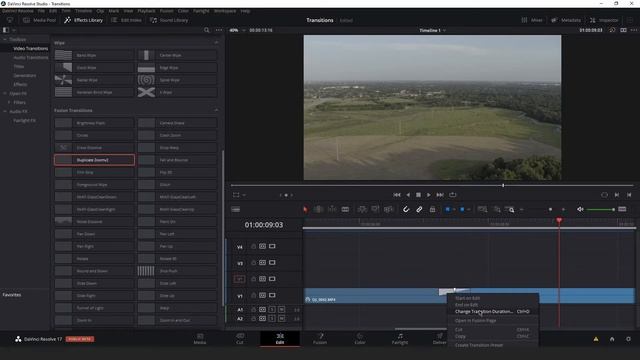Switch to the Media page
The image size is (640, 360).
[200, 339]
